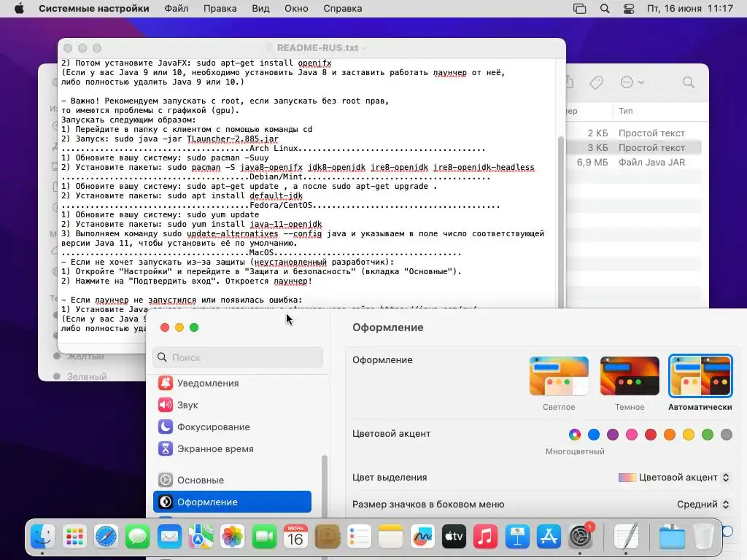Screen dimensions: 747x560
Task: Launch Safari from the Dock
Action: pyautogui.click(x=106, y=537)
